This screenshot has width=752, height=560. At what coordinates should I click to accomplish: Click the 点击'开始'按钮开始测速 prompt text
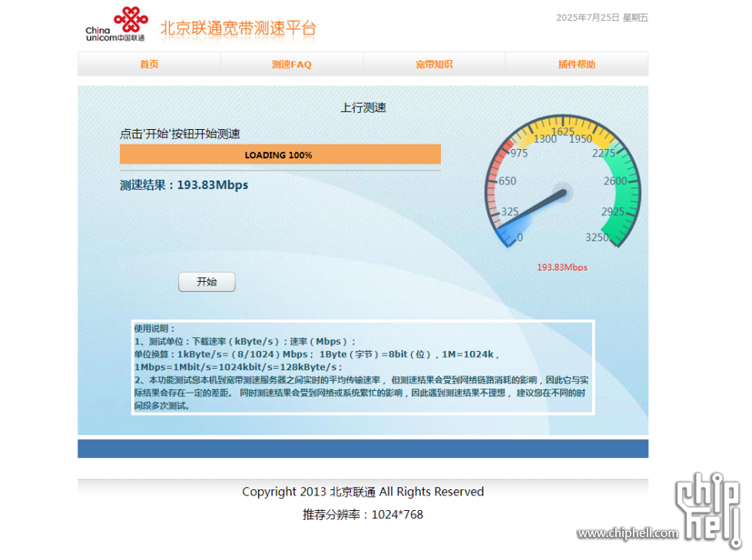click(180, 134)
